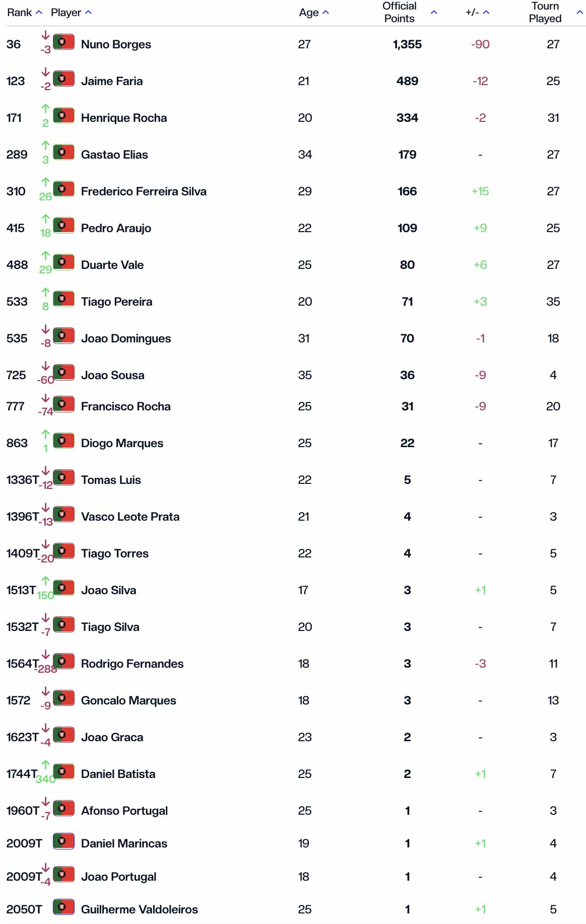Select Rodrigo Fernandes player name

click(x=132, y=664)
